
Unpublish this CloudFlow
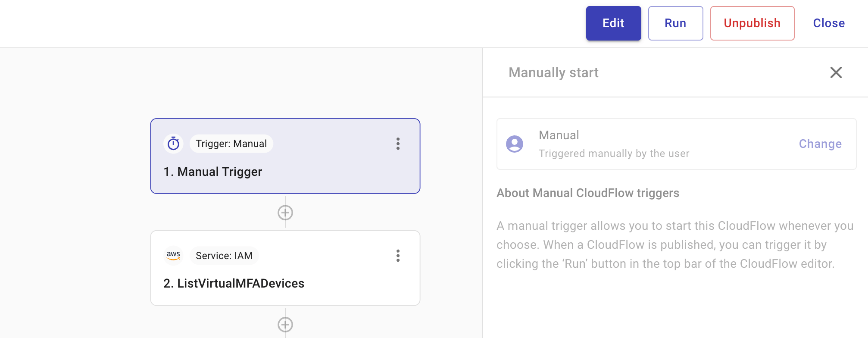(x=752, y=23)
